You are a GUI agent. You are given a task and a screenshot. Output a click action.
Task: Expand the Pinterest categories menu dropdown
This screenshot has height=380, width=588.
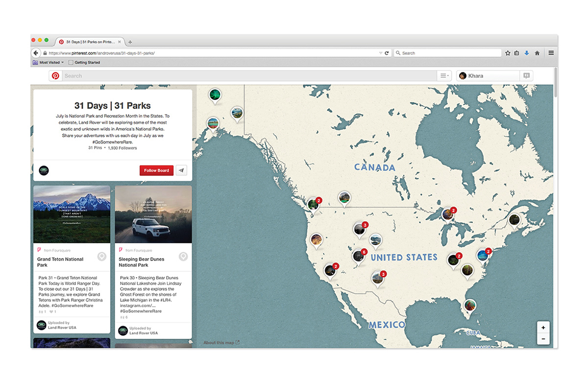coord(444,76)
